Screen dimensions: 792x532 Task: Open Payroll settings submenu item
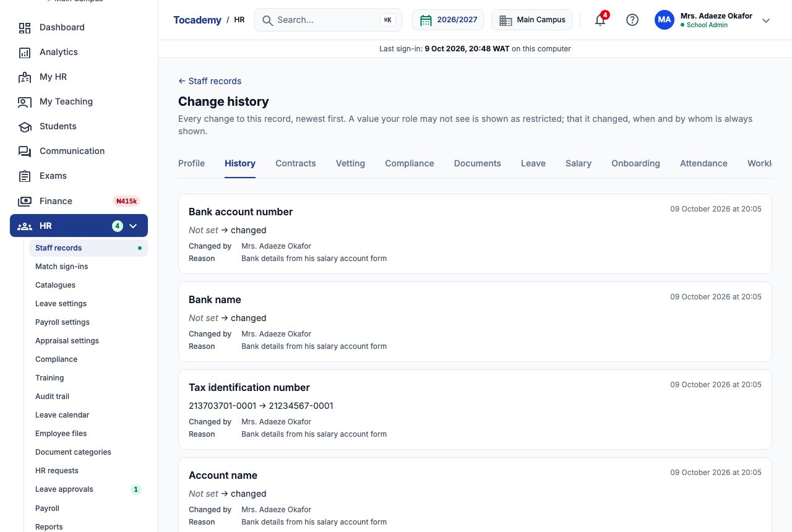point(88,322)
